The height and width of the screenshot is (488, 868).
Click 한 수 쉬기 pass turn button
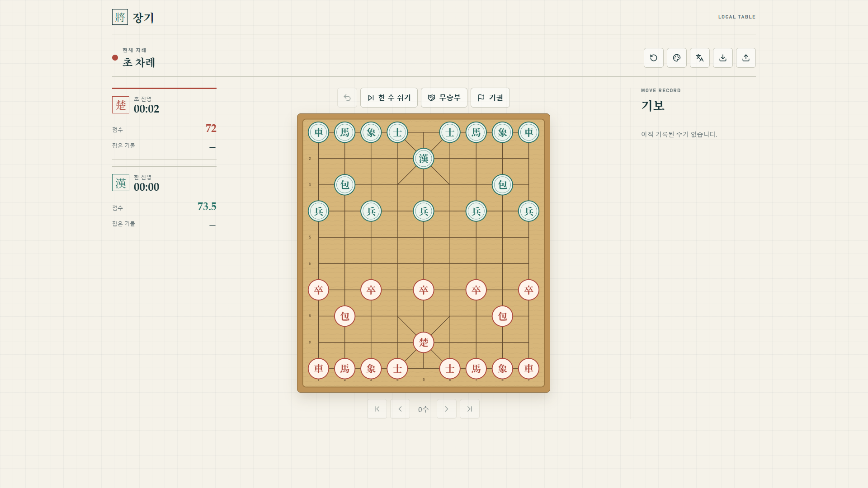(389, 98)
